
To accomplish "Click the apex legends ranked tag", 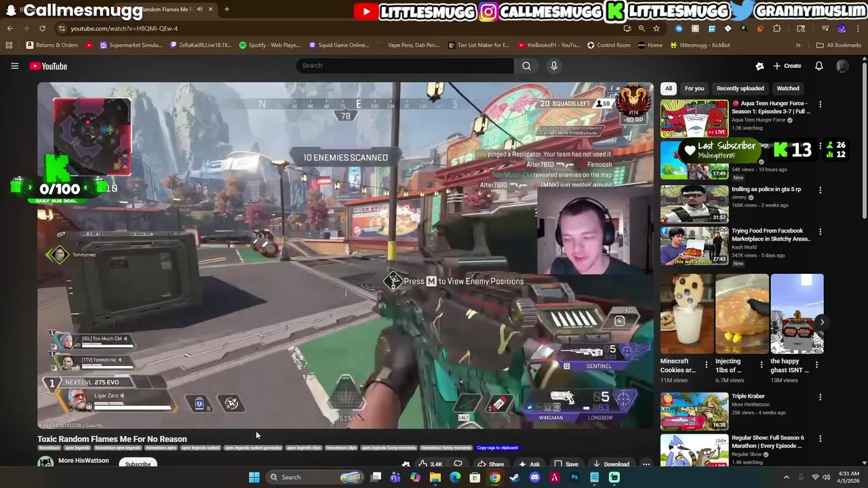I will (x=201, y=447).
